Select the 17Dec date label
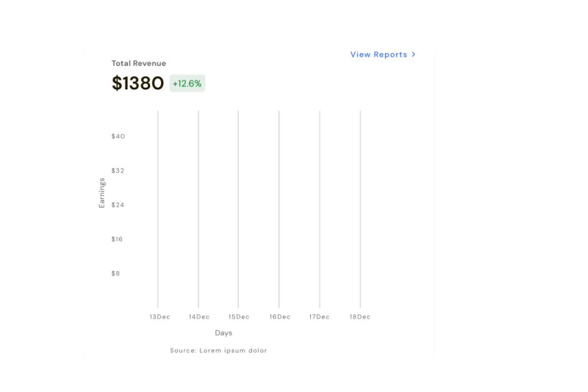 [x=320, y=317]
